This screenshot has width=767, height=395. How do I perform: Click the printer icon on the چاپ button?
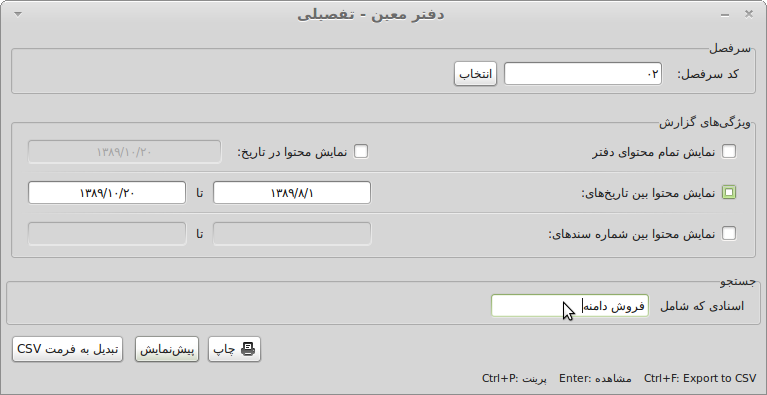(x=248, y=349)
